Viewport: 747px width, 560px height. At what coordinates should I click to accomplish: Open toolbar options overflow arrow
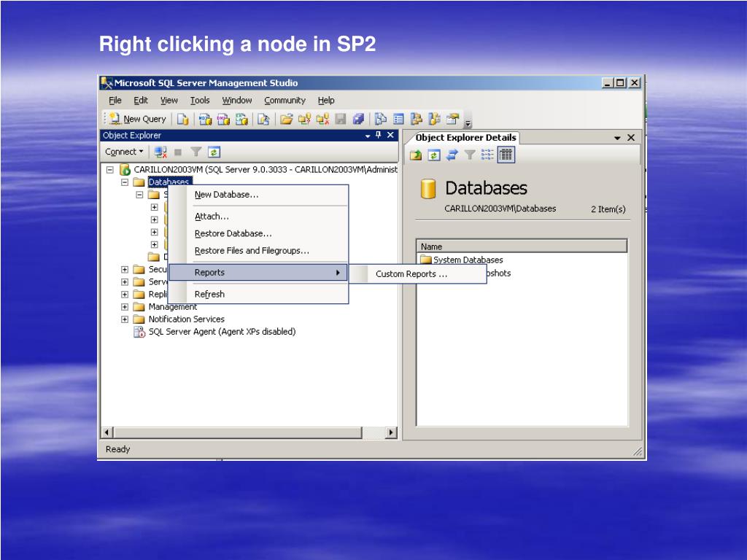point(468,122)
